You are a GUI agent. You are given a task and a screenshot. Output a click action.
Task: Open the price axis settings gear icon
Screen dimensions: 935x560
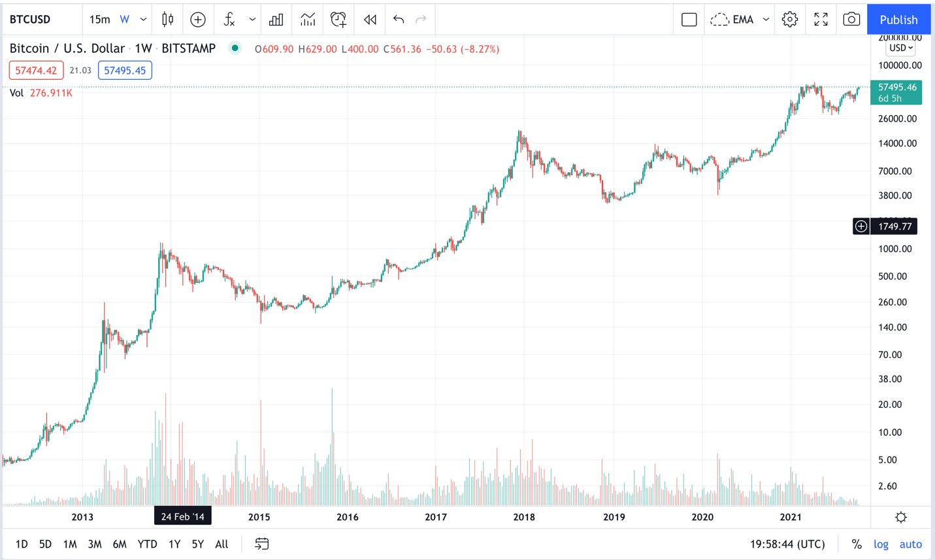click(x=901, y=517)
